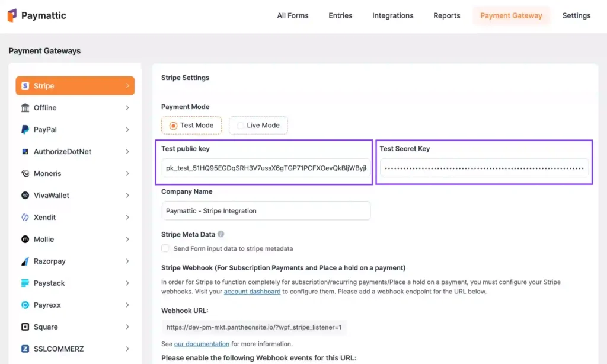Select the Test Mode radio button
Screen dimensions: 607x364
pos(173,126)
